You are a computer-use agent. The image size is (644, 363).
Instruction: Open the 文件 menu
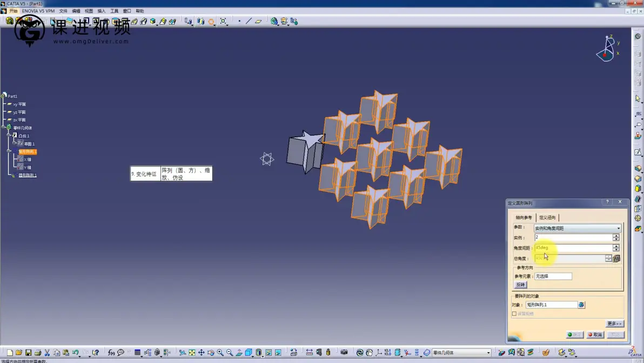(x=63, y=11)
